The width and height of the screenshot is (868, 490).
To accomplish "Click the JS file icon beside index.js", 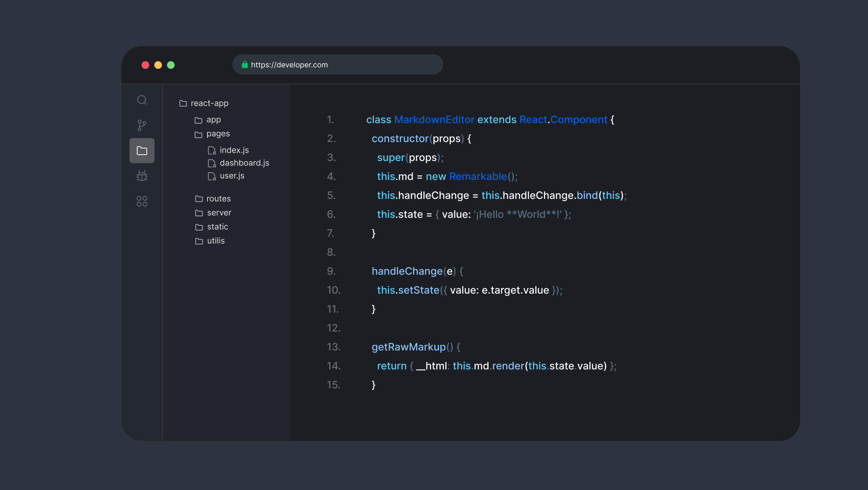I will [x=212, y=150].
